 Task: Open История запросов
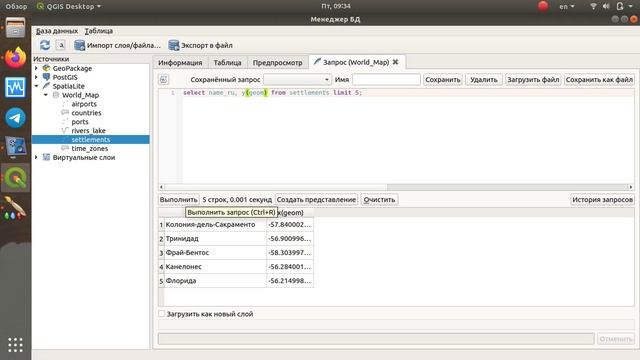click(x=602, y=200)
